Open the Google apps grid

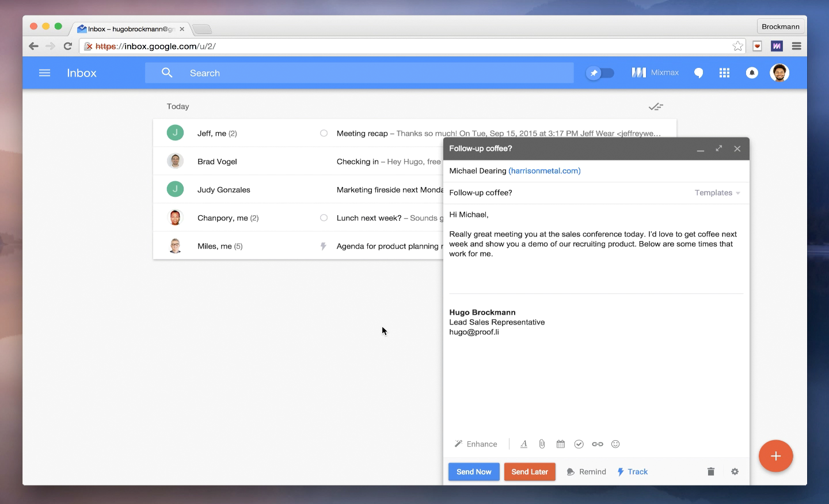tap(724, 73)
